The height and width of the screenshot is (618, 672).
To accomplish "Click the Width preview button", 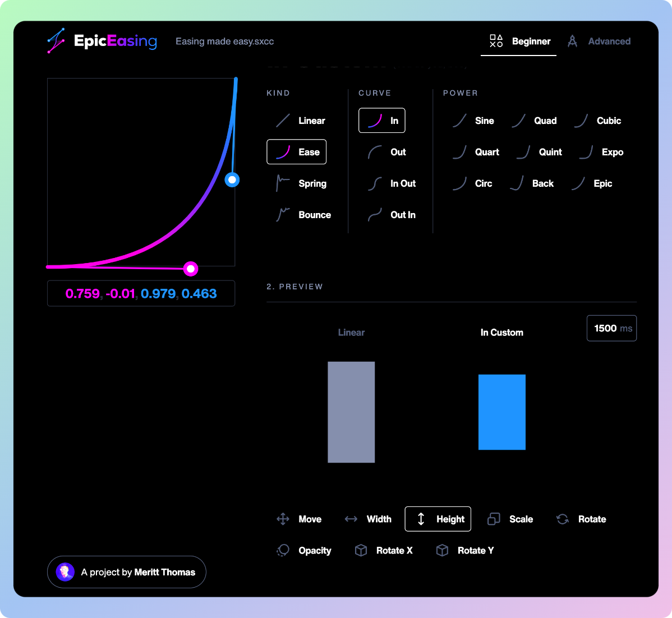I will (368, 519).
